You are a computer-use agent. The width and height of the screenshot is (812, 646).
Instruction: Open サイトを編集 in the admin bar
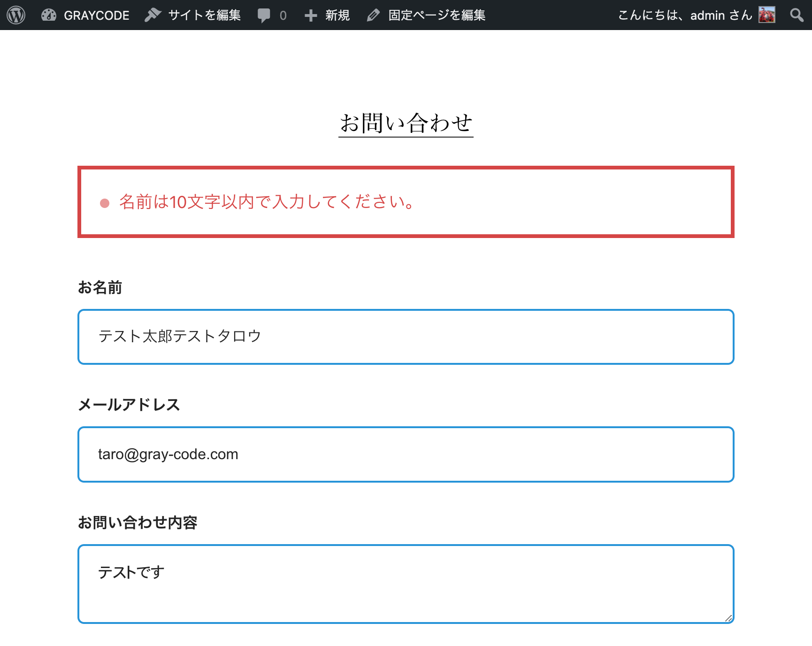click(205, 15)
